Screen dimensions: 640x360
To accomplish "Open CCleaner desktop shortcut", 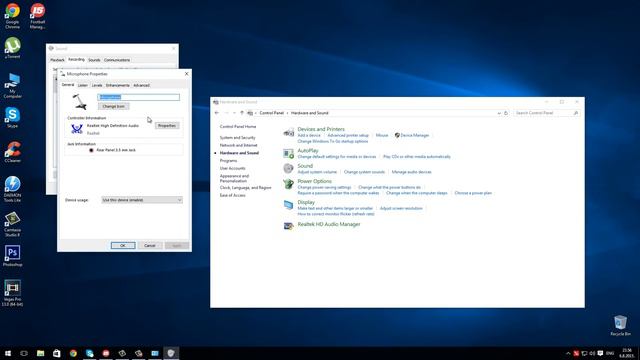I will coord(12,152).
